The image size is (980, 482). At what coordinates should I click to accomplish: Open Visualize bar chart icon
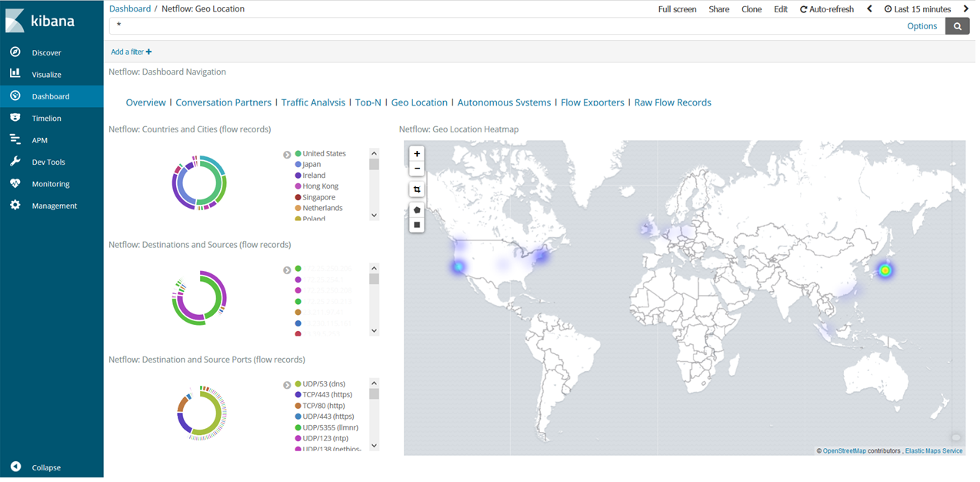pyautogui.click(x=15, y=74)
